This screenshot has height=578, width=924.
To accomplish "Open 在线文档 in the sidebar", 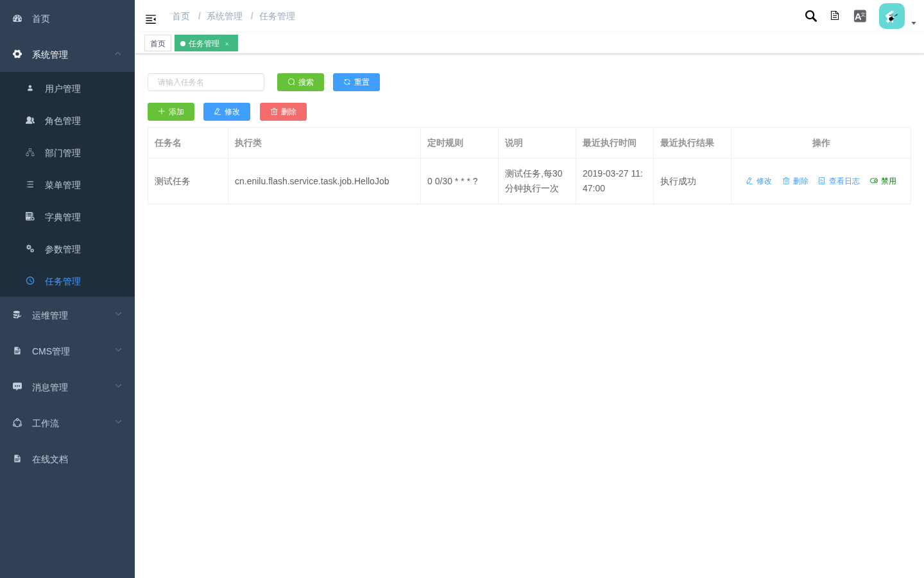I will tap(67, 459).
